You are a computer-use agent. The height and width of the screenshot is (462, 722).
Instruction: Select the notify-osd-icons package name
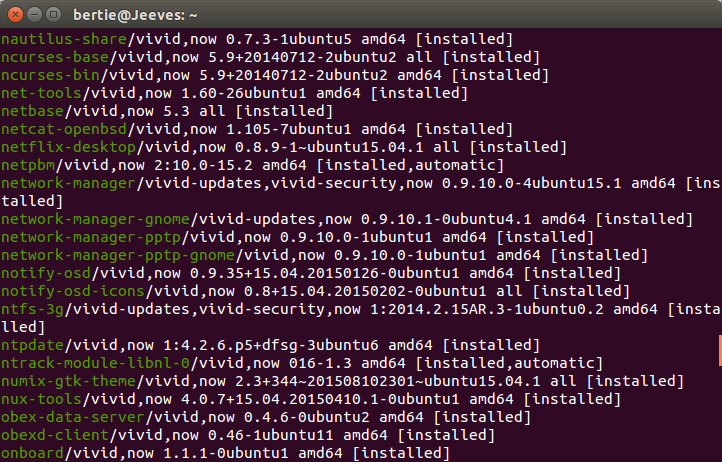[73, 291]
